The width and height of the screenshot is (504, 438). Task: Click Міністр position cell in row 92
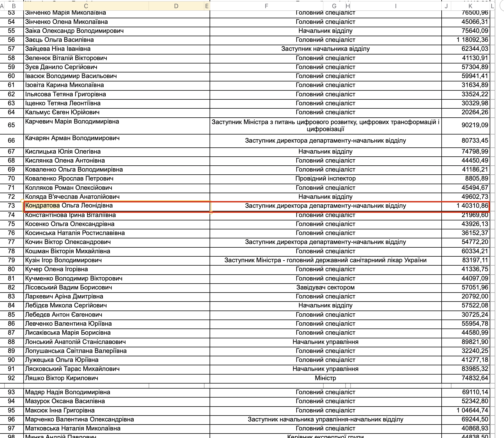tap(326, 378)
